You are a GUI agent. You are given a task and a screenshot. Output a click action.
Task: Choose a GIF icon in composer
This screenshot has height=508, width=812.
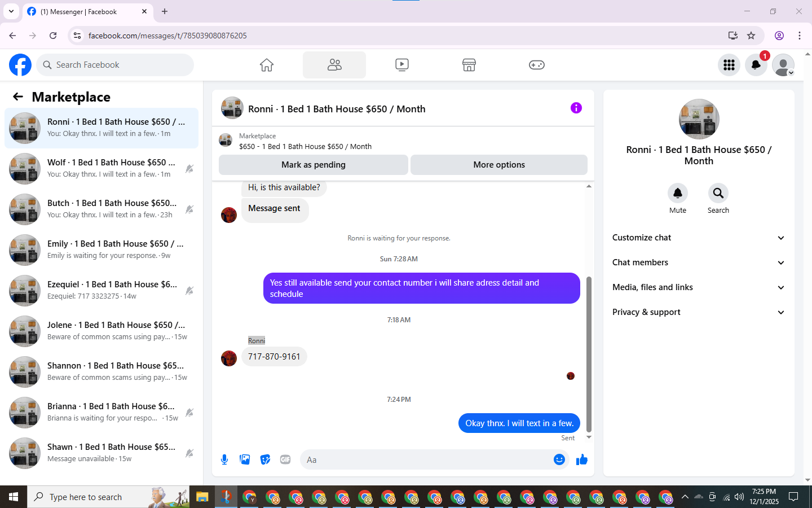click(x=285, y=459)
